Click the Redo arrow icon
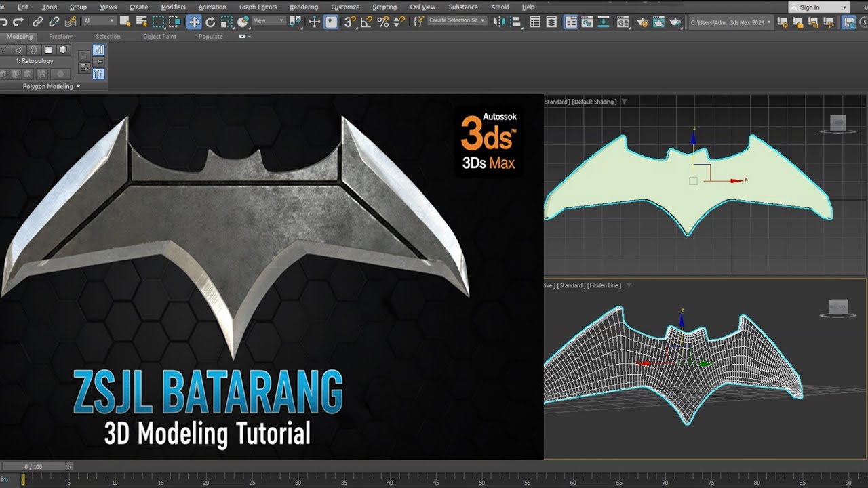The image size is (868, 488). tap(18, 22)
